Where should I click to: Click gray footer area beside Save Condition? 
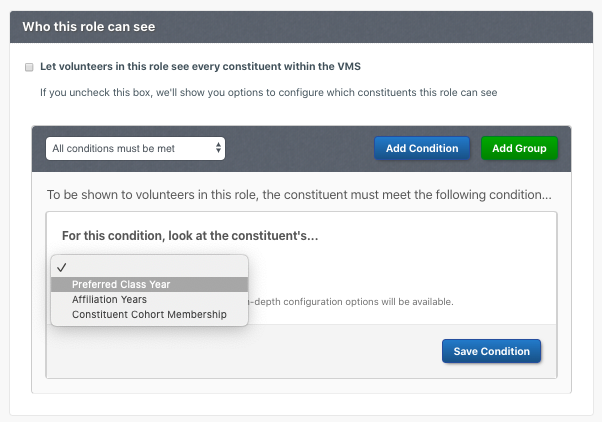[x=269, y=351]
